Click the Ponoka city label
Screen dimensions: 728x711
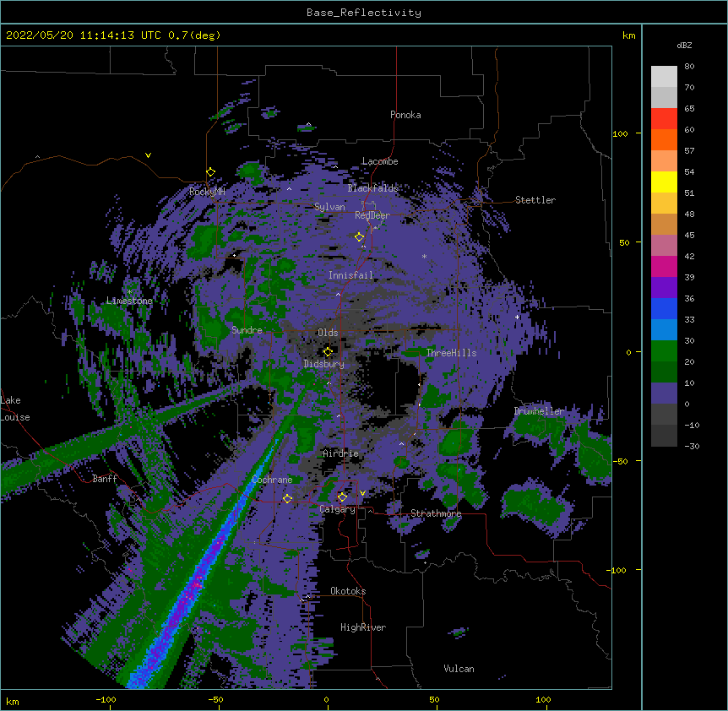point(405,115)
